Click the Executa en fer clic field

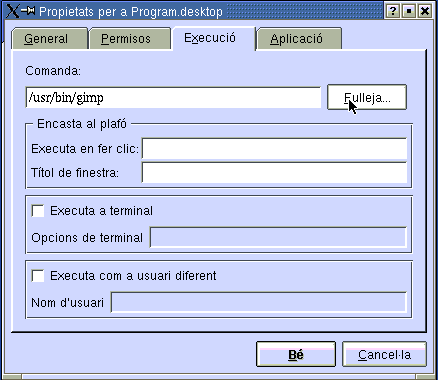274,148
